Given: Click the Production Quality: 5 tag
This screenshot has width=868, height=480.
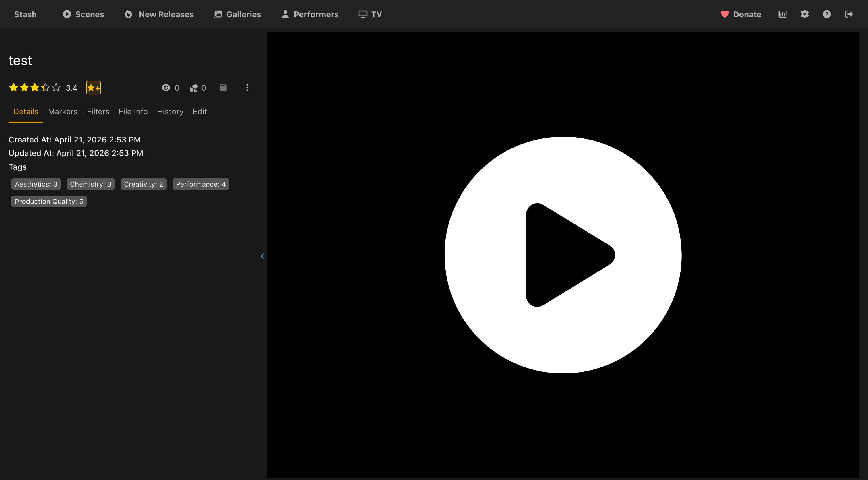Looking at the screenshot, I should tap(49, 201).
